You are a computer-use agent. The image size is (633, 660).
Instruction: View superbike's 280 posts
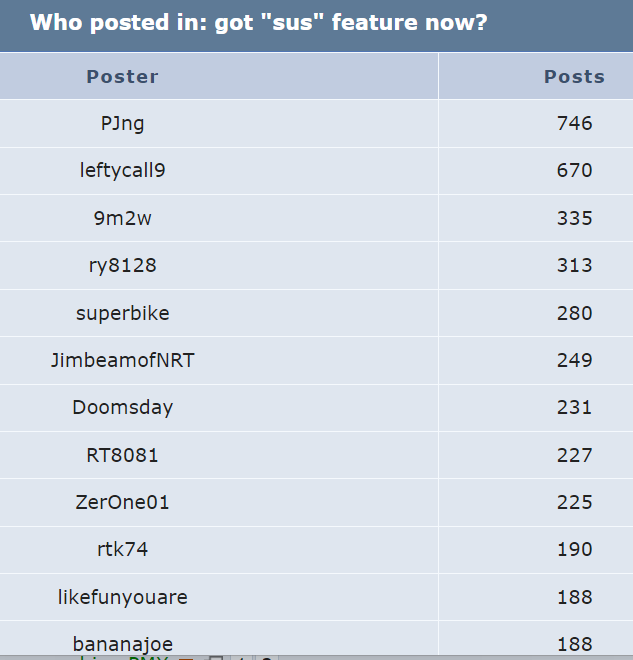coord(574,313)
